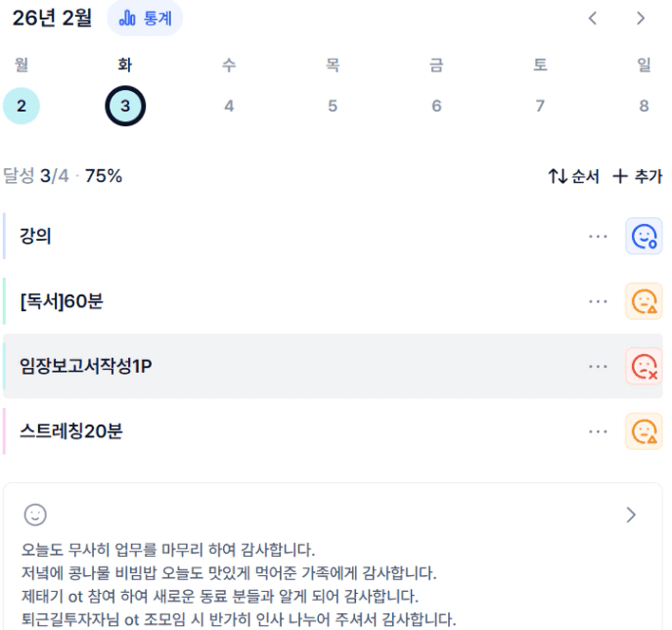This screenshot has width=672, height=630.
Task: Open the three-dot menu for 스트레칭20분
Action: [598, 430]
